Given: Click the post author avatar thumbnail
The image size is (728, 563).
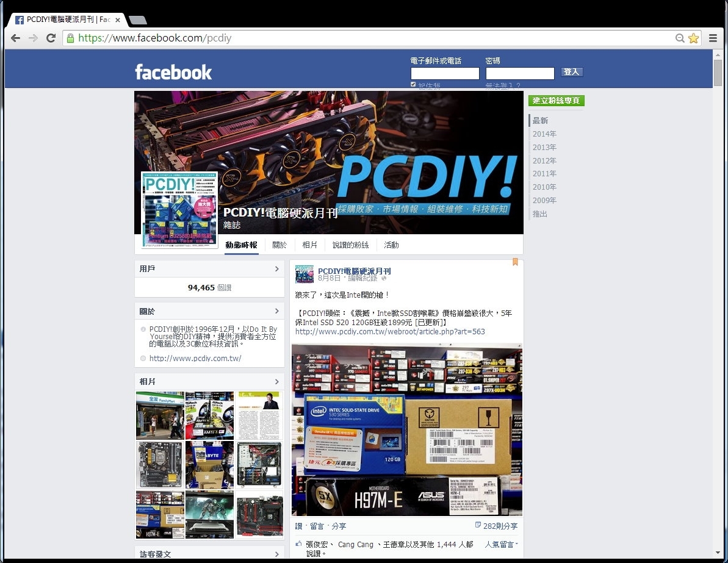Looking at the screenshot, I should coord(304,274).
